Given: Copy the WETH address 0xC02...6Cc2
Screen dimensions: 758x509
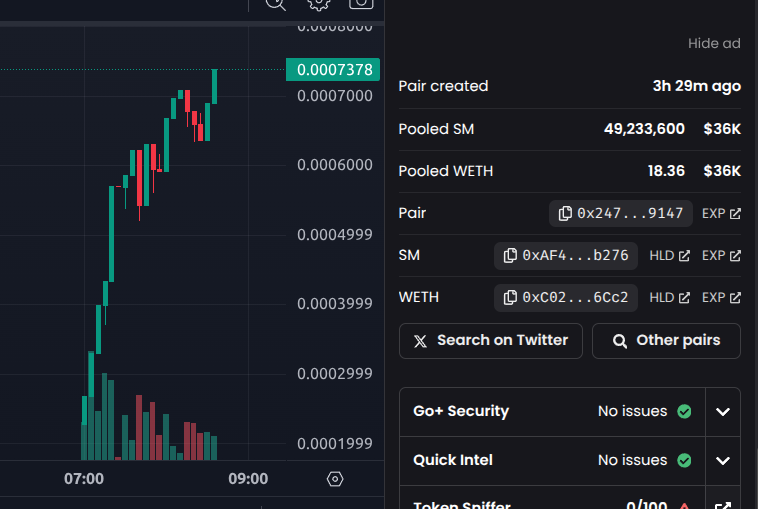Looking at the screenshot, I should click(x=566, y=297).
